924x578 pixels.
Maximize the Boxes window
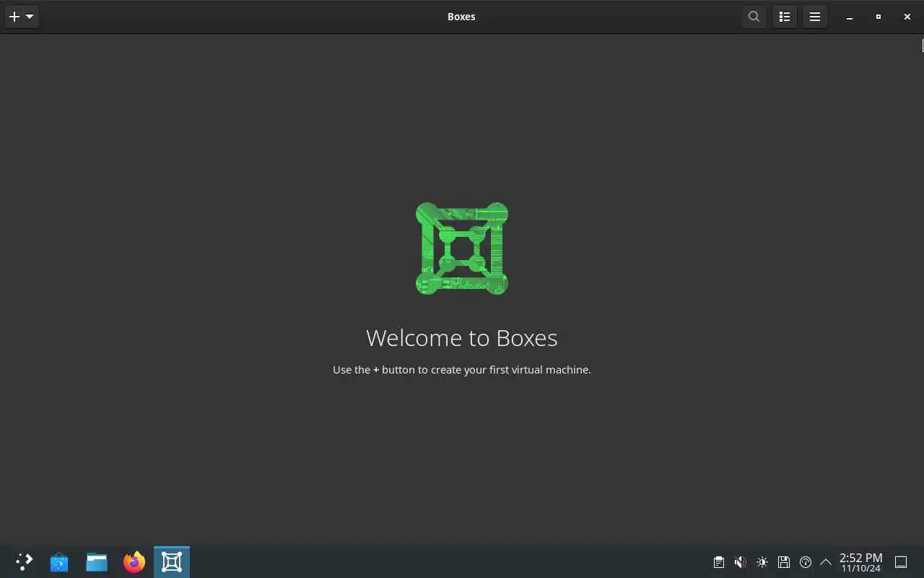click(879, 17)
